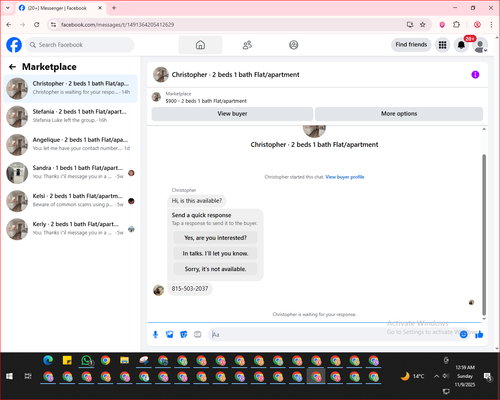Screen dimensions: 500x400
Task: Record a voice clip with microphone icon
Action: pos(155,334)
